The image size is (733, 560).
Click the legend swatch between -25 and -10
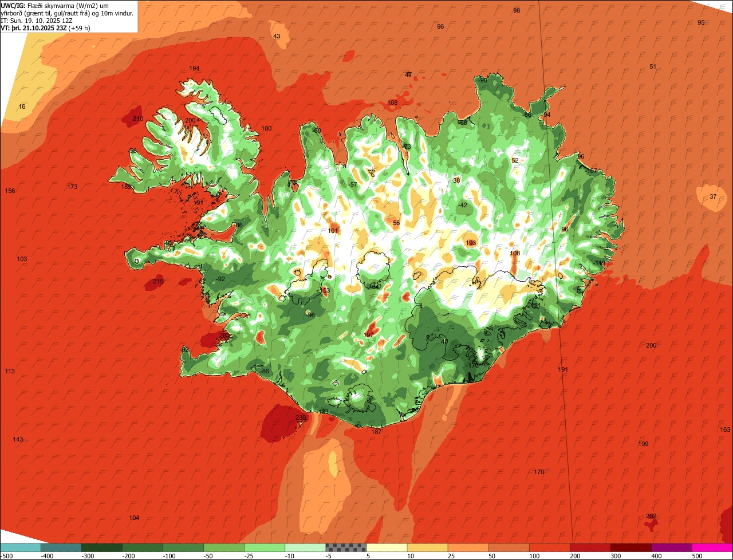(265, 547)
